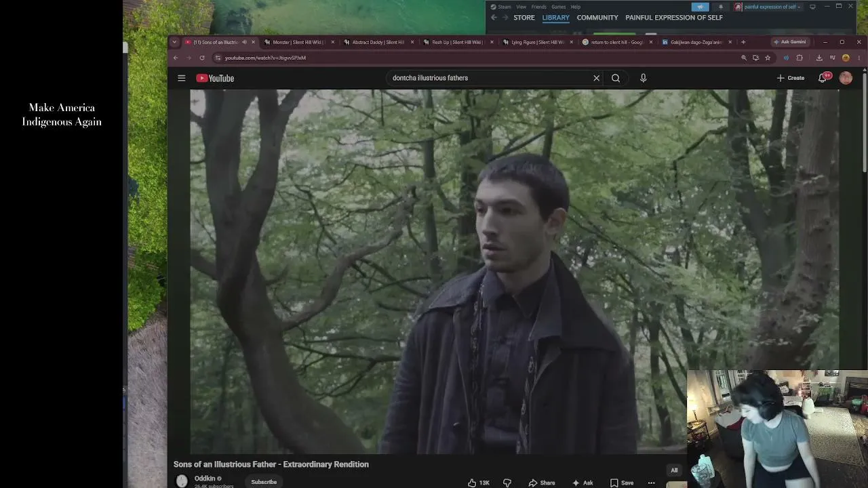
Task: Subscribe to the Oddkin channel
Action: [264, 482]
